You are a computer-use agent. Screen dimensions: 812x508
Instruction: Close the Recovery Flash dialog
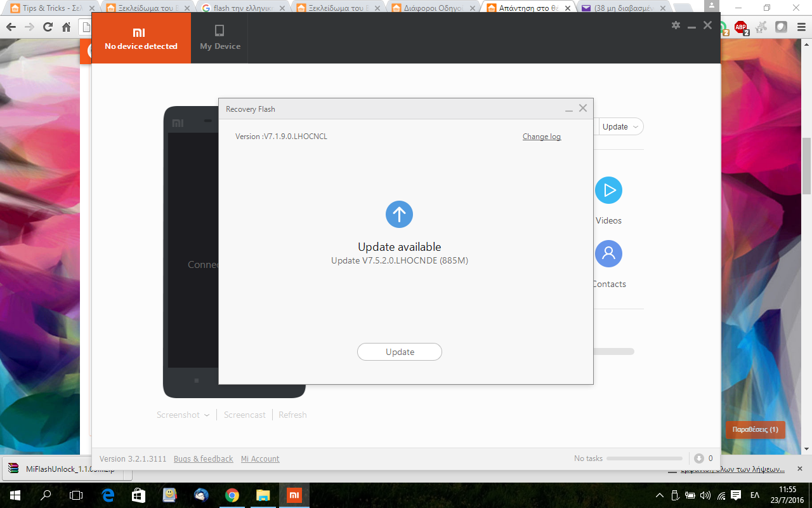coord(583,109)
